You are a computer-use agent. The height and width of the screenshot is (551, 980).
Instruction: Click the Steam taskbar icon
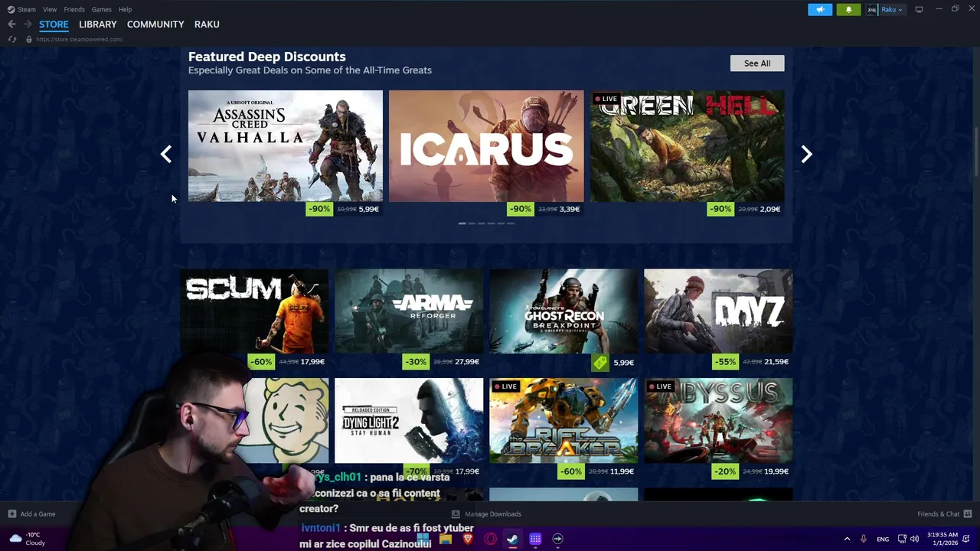(x=512, y=539)
